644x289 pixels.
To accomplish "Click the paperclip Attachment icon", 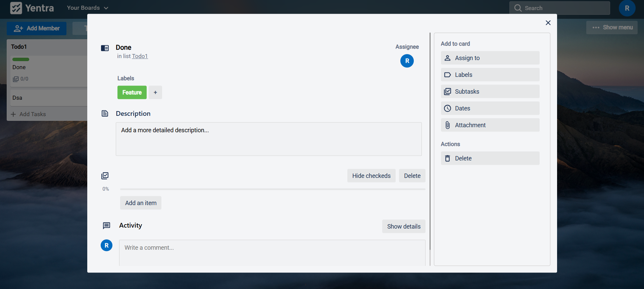I will pyautogui.click(x=447, y=125).
